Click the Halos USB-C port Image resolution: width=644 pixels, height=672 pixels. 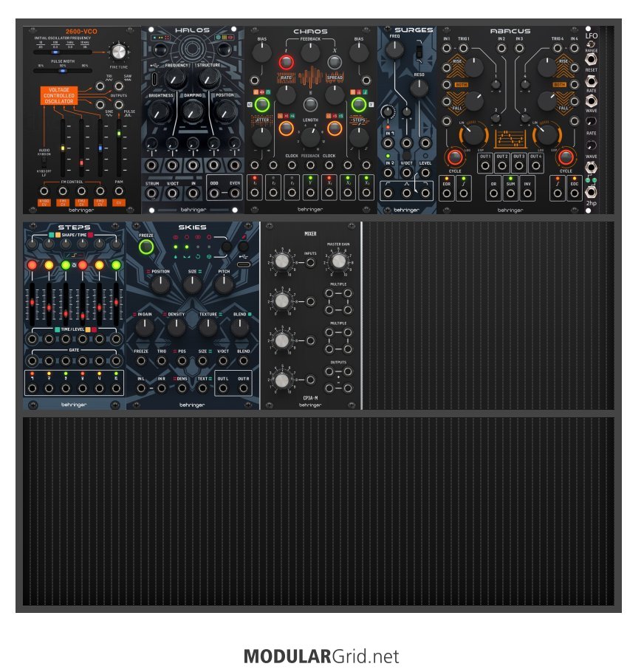point(154,79)
